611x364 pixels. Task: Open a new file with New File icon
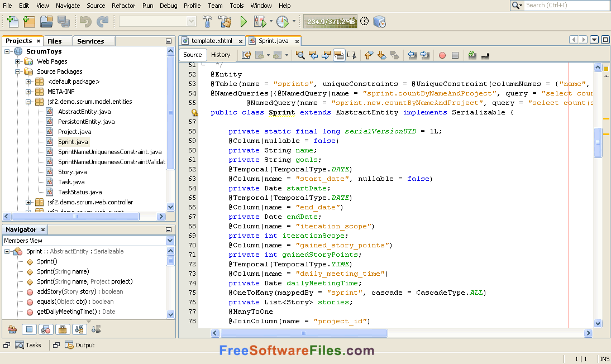point(12,21)
